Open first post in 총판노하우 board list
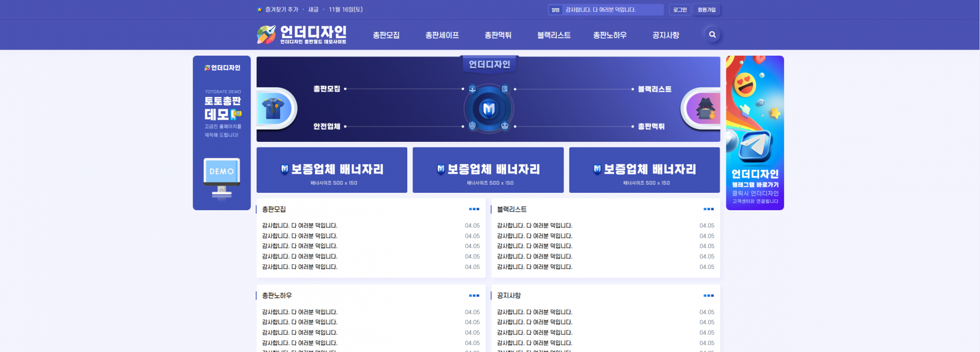 click(x=300, y=312)
